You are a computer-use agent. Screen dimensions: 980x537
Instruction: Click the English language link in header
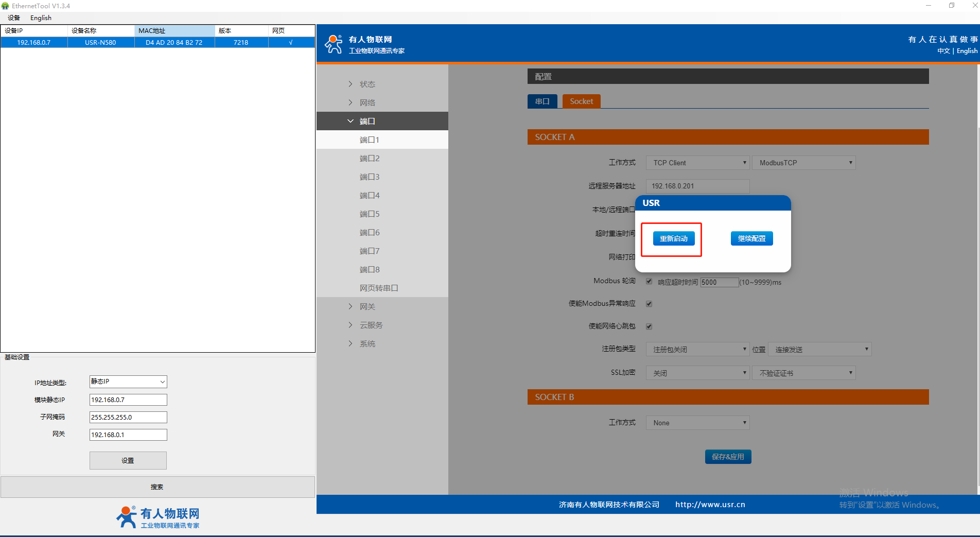coord(967,51)
